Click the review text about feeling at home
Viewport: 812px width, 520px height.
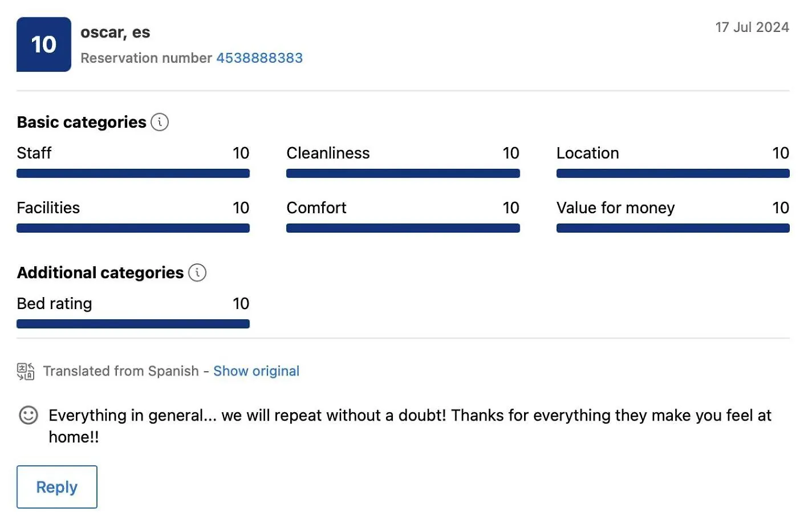pyautogui.click(x=409, y=426)
